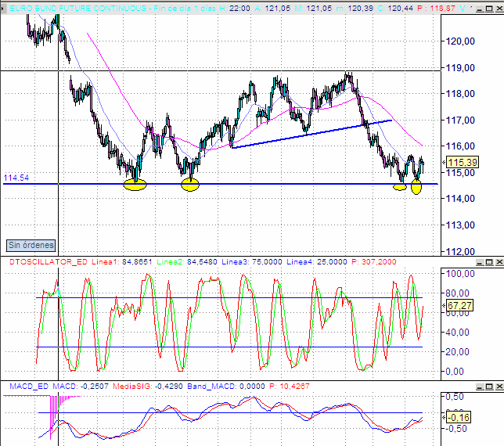This screenshot has width=504, height=446.
Task: Minimize the MACD_ED indicator panel
Action: click(x=480, y=387)
